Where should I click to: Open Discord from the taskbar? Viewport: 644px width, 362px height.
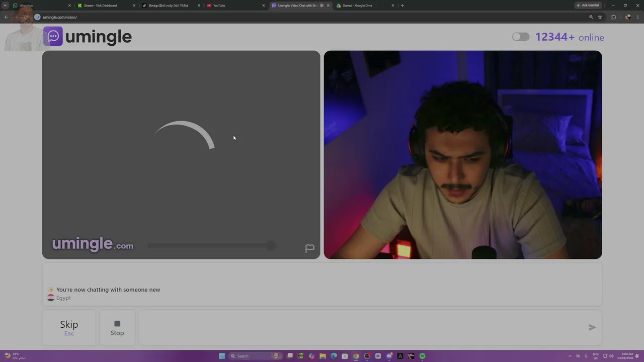click(389, 356)
